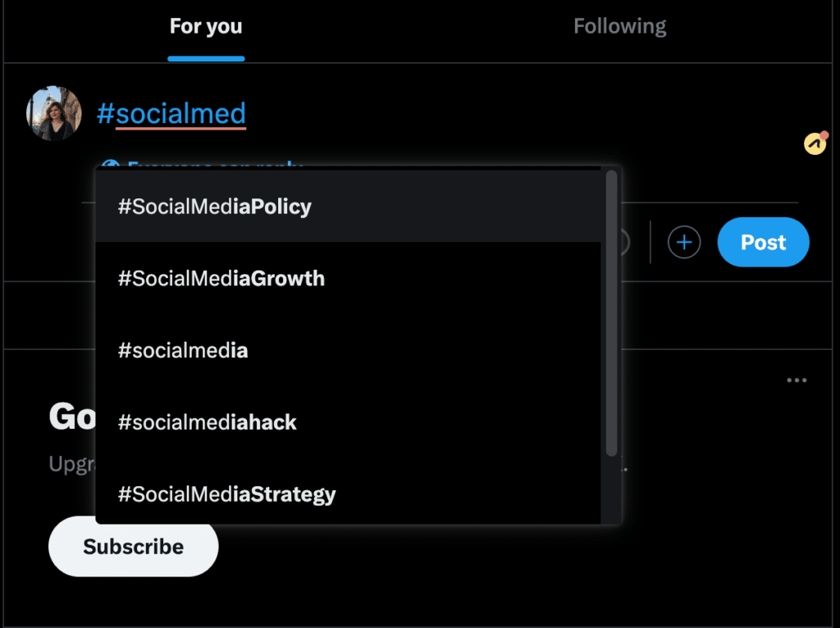Screen dimensions: 840x628
Task: Open the three-dot more options menu
Action: click(x=797, y=380)
